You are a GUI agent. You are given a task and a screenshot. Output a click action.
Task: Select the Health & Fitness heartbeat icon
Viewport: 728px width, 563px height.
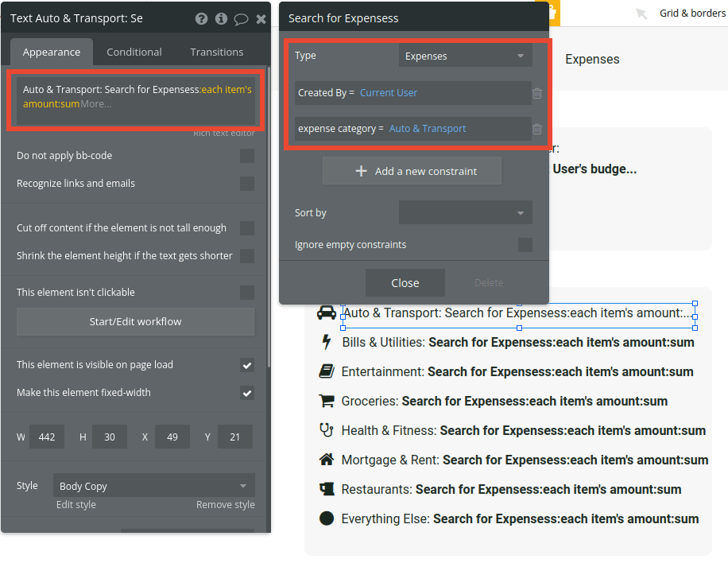click(x=327, y=430)
